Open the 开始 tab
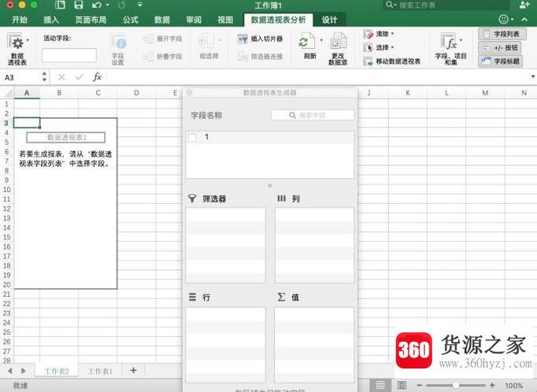This screenshot has height=392, width=537. 20,20
